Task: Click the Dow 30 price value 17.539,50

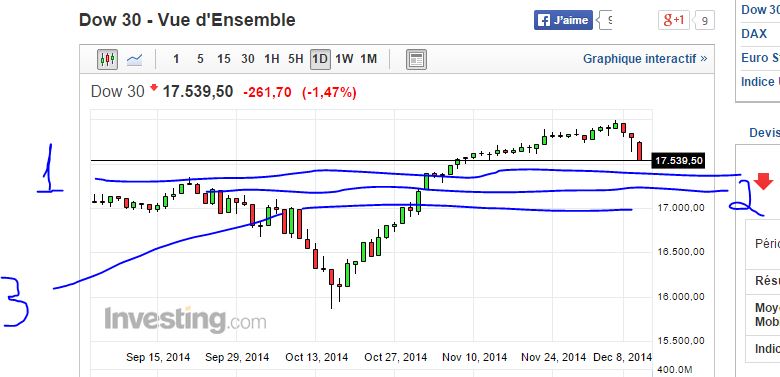Action: 198,92
